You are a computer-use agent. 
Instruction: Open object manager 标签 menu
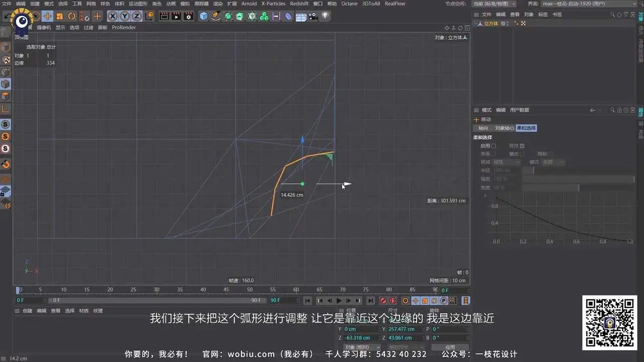(543, 15)
